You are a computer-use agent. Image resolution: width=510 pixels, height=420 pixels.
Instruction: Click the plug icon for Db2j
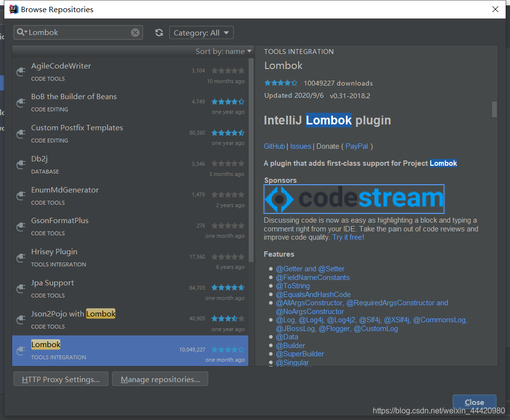pos(21,165)
